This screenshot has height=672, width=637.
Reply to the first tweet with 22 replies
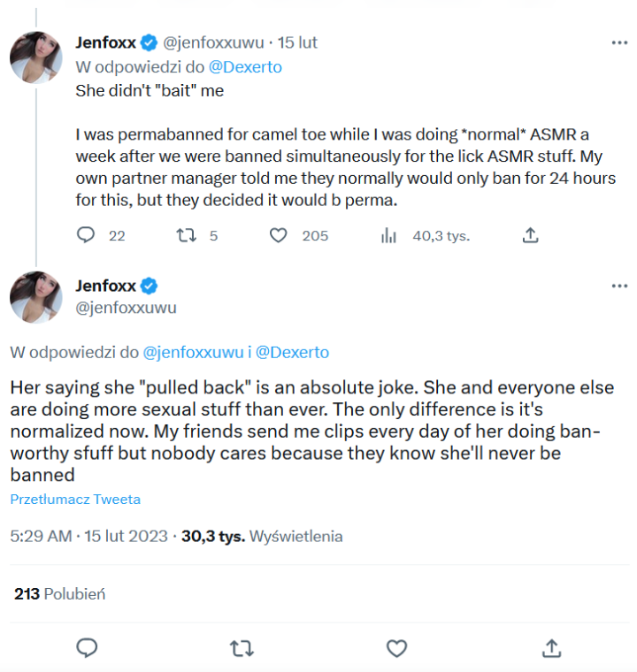coord(86,235)
